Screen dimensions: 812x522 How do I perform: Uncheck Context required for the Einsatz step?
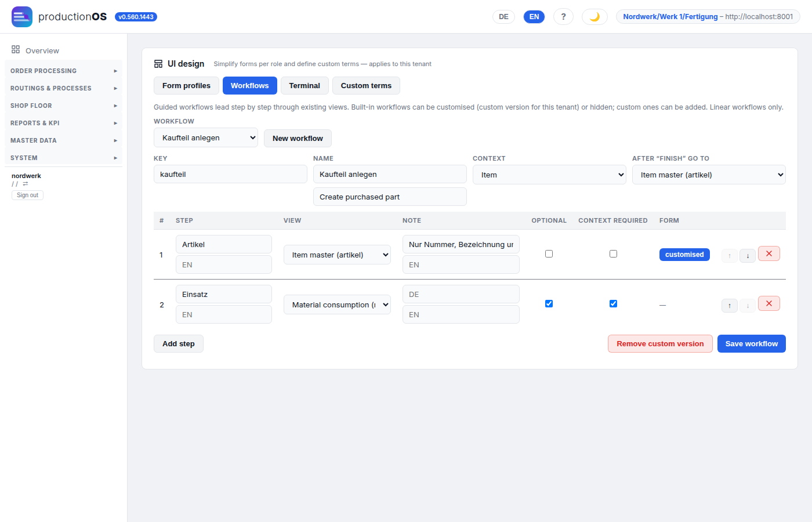[x=613, y=304]
